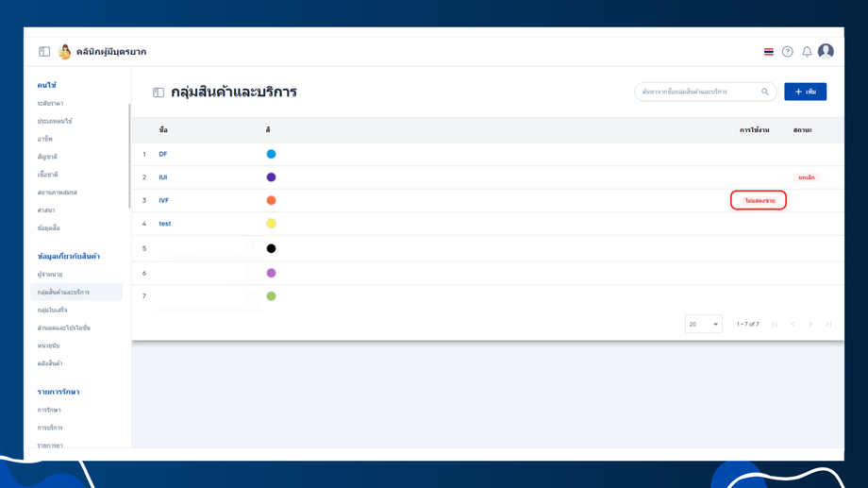This screenshot has width=868, height=488.
Task: Open the help question mark icon
Action: [x=787, y=52]
